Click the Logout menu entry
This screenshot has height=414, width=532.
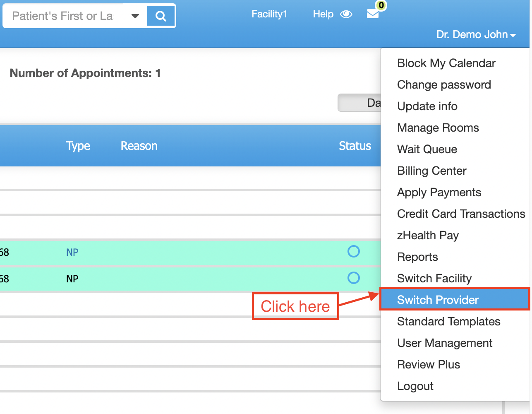[x=415, y=386]
